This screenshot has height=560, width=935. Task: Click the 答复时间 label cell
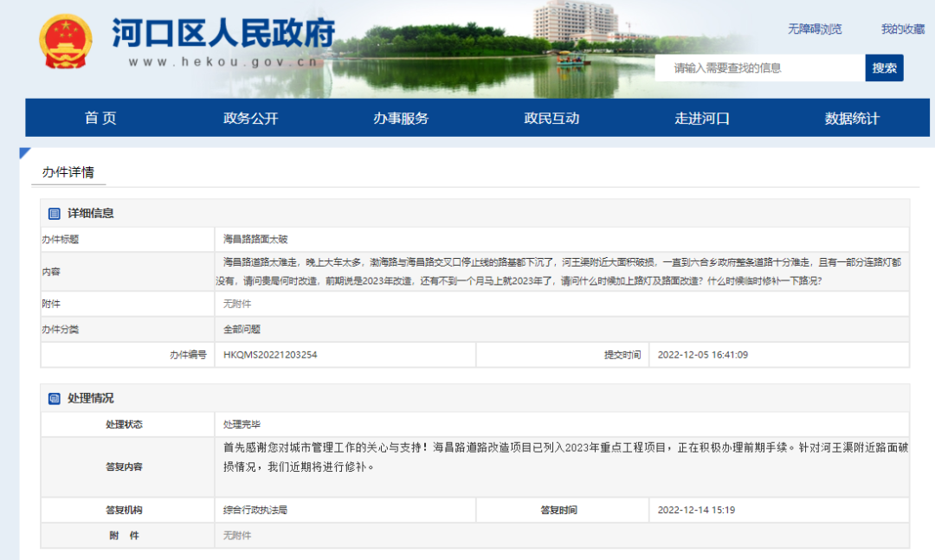tap(563, 510)
